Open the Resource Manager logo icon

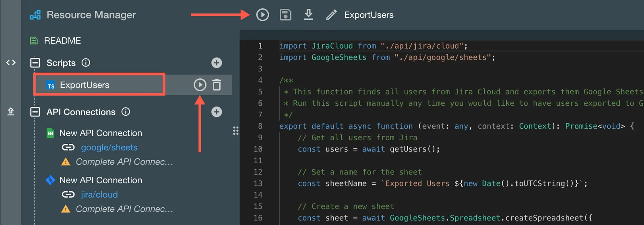[x=35, y=15]
